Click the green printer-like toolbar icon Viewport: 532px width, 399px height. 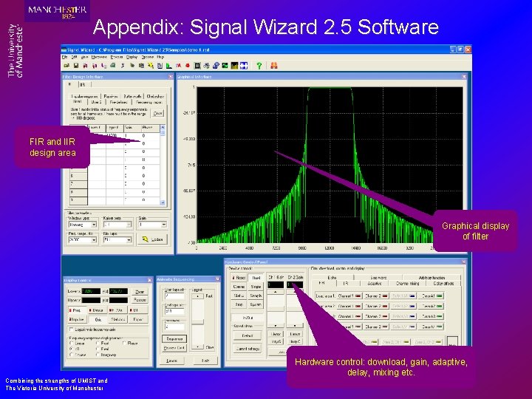point(113,66)
